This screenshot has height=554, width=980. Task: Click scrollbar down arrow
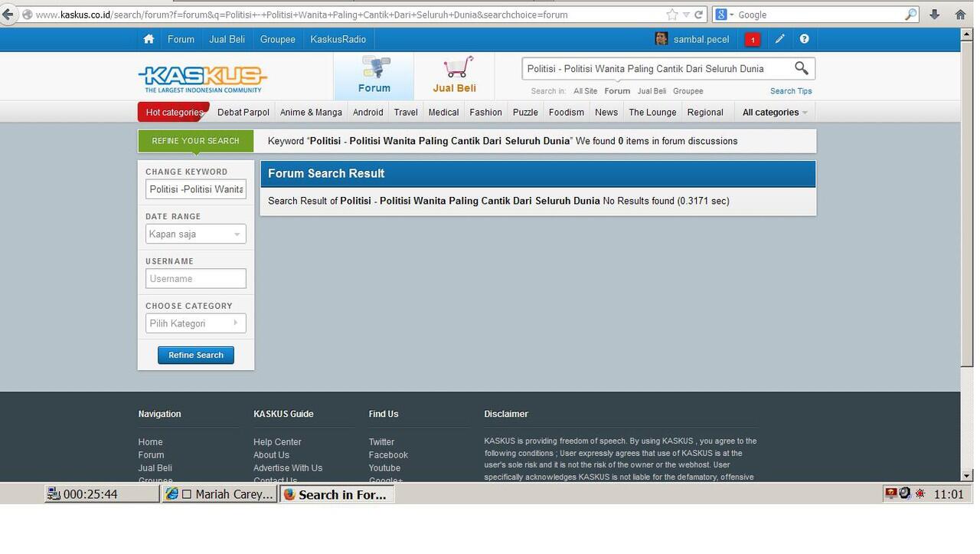(x=966, y=475)
